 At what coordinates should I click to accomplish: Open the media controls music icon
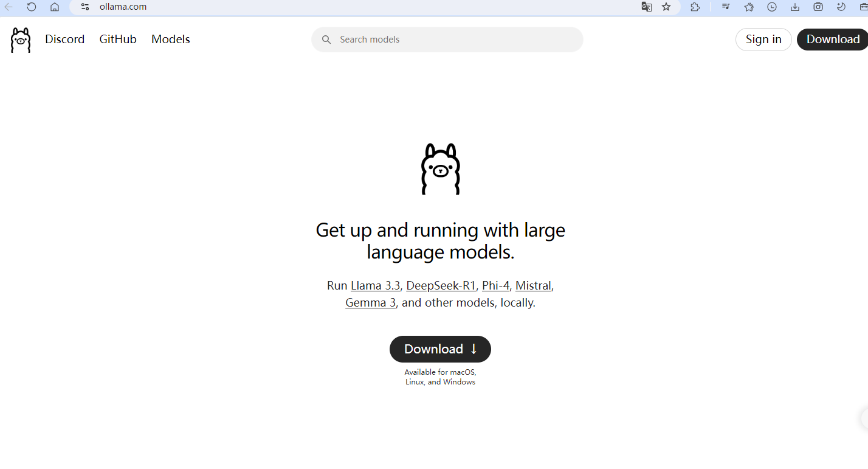(x=726, y=7)
